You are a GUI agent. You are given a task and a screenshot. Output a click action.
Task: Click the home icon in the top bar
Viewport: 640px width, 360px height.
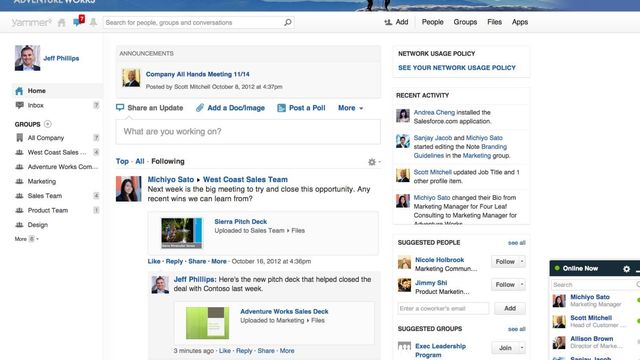tap(62, 23)
